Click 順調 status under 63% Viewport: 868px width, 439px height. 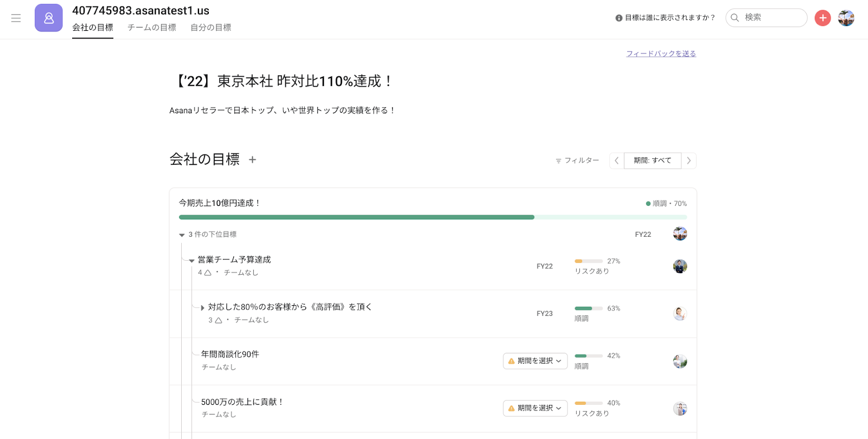pyautogui.click(x=582, y=319)
